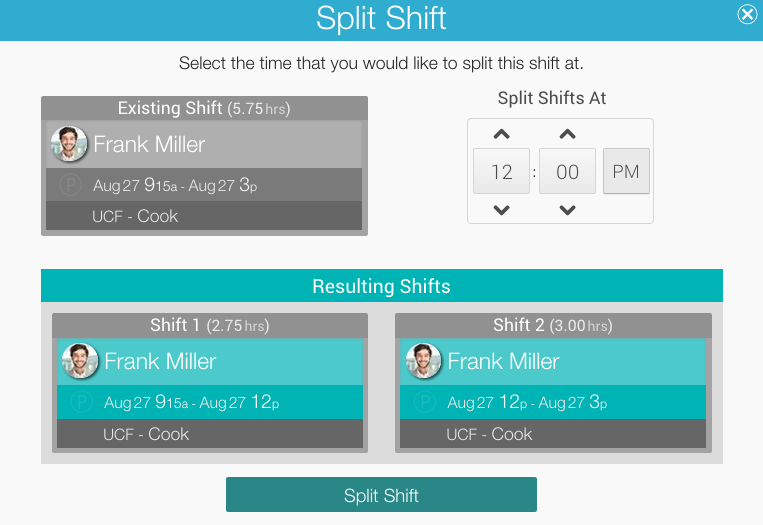The width and height of the screenshot is (763, 525).
Task: Click the P icon in Existing Shift
Action: click(71, 185)
